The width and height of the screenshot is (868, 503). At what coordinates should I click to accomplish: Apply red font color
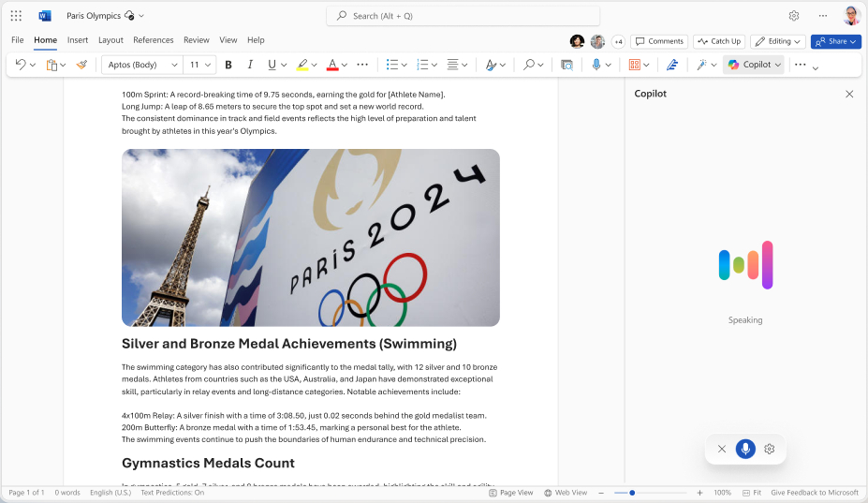[332, 65]
